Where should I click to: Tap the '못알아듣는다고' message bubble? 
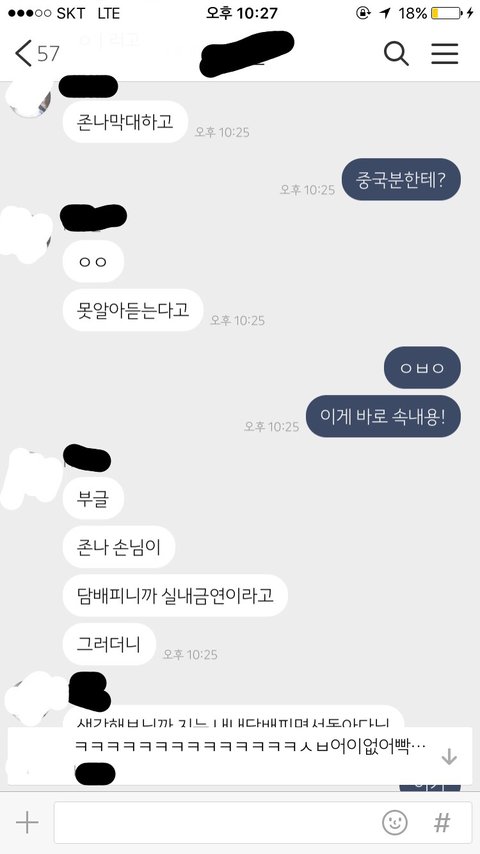pyautogui.click(x=133, y=310)
